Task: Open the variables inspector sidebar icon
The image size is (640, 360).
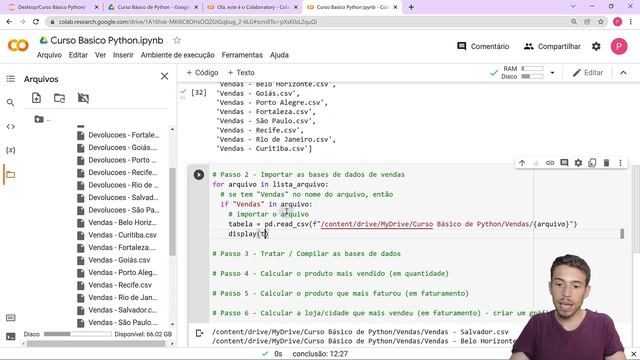Action: [11, 150]
